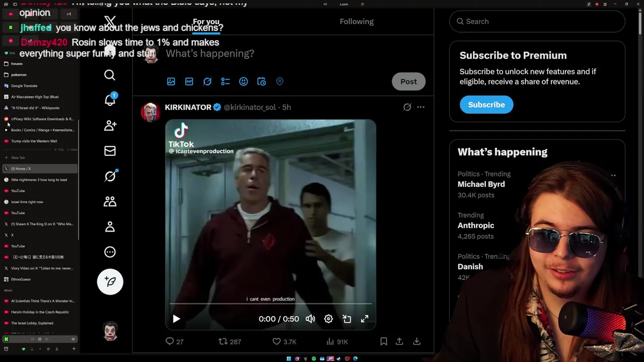644x362 pixels.
Task: Like the KIRKINATOR post
Action: coord(284,341)
